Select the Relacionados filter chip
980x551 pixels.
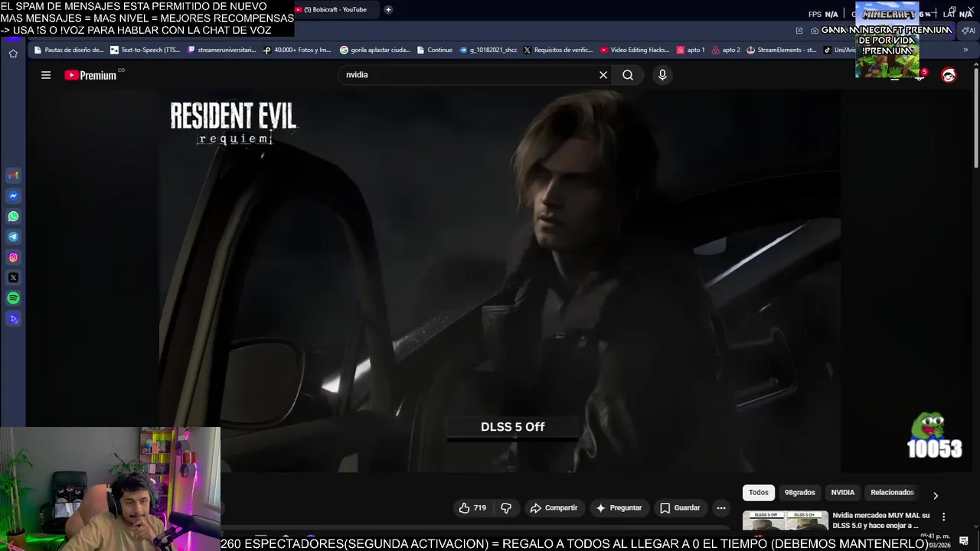(x=892, y=493)
